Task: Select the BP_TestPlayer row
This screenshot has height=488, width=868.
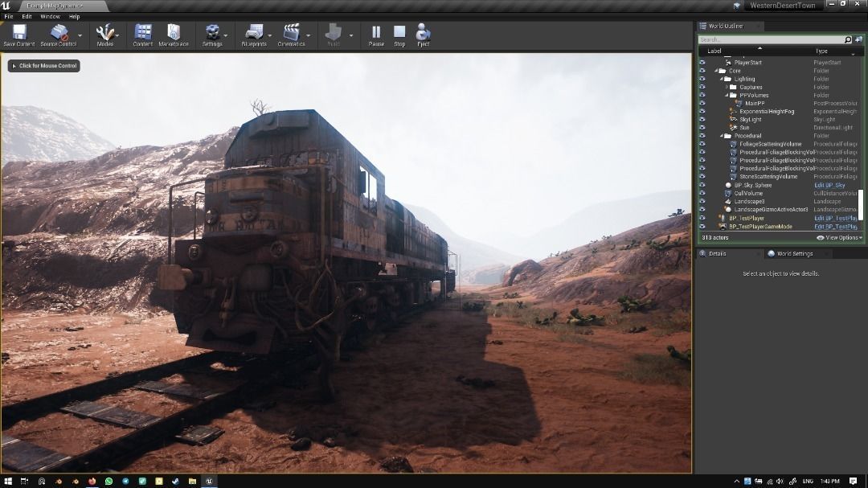Action: (746, 218)
